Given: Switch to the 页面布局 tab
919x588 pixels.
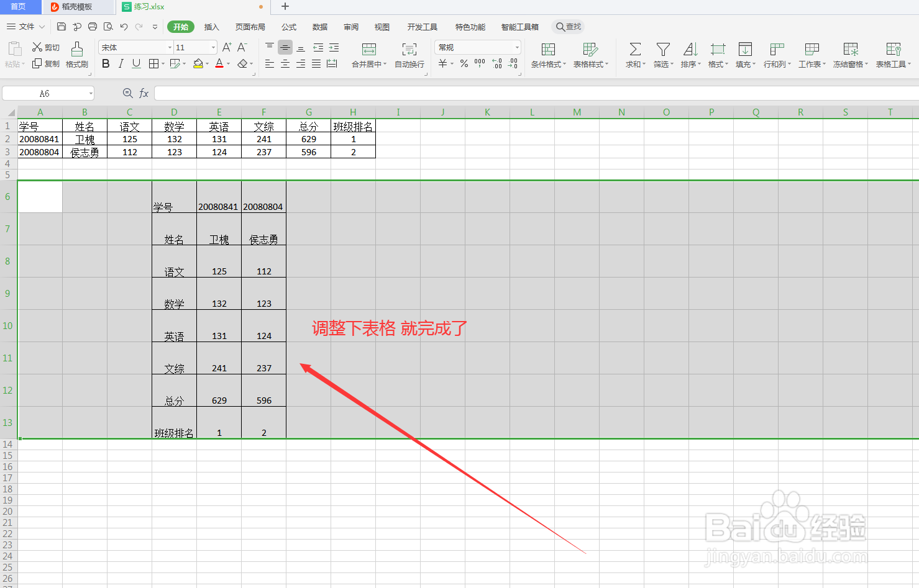Looking at the screenshot, I should point(250,27).
